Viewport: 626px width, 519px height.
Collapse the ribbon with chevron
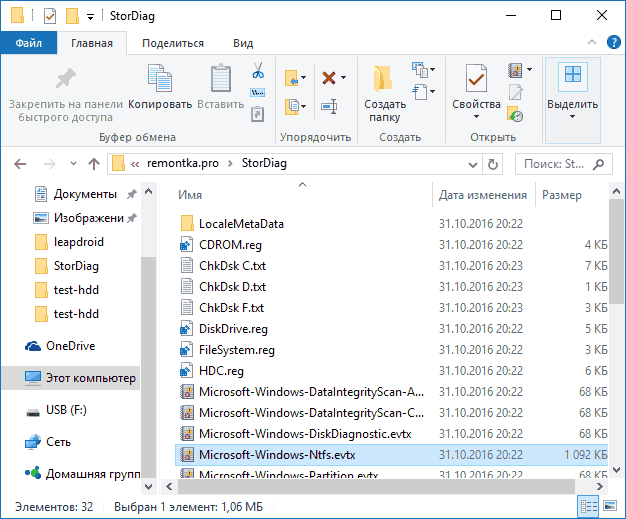(592, 42)
